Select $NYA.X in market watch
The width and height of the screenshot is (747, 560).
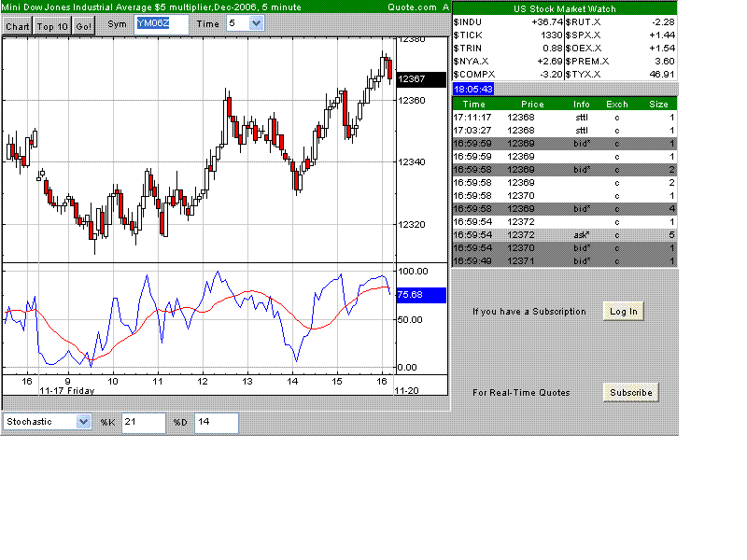[x=471, y=62]
